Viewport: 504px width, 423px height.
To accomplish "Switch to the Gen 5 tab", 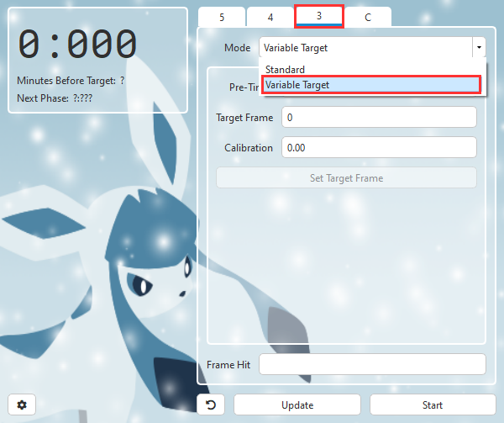I will click(222, 17).
